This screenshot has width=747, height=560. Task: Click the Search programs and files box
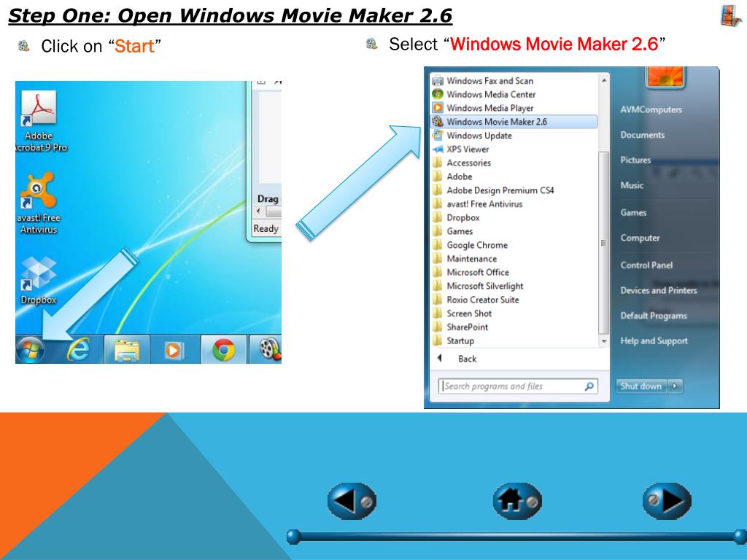518,386
